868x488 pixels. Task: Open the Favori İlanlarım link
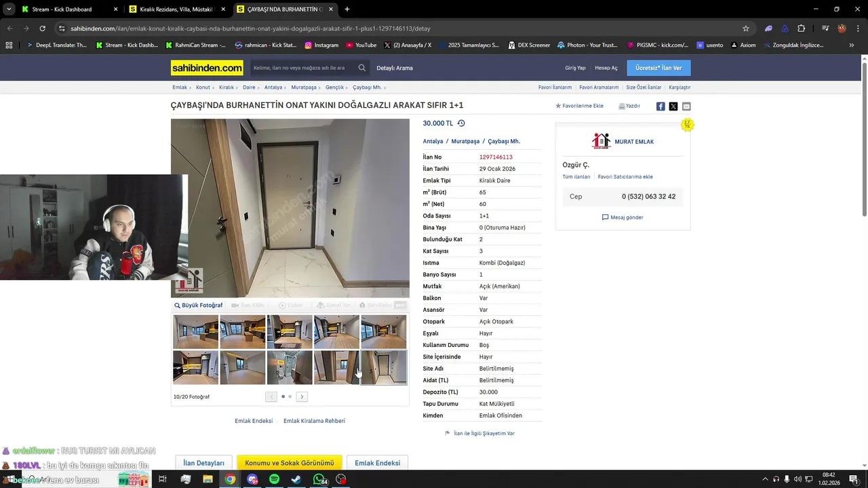pos(555,87)
